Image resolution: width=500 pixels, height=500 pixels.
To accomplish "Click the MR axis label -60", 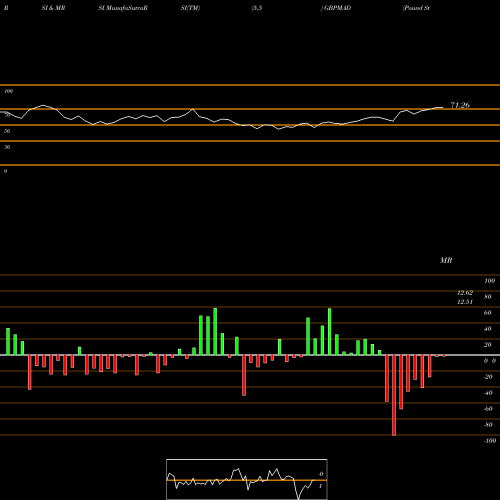I will pos(488,409).
